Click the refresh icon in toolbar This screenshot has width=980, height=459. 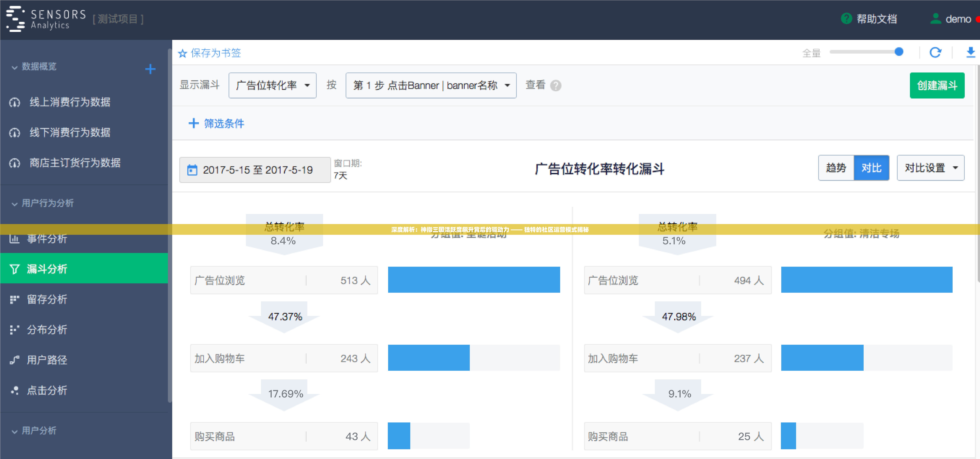935,53
